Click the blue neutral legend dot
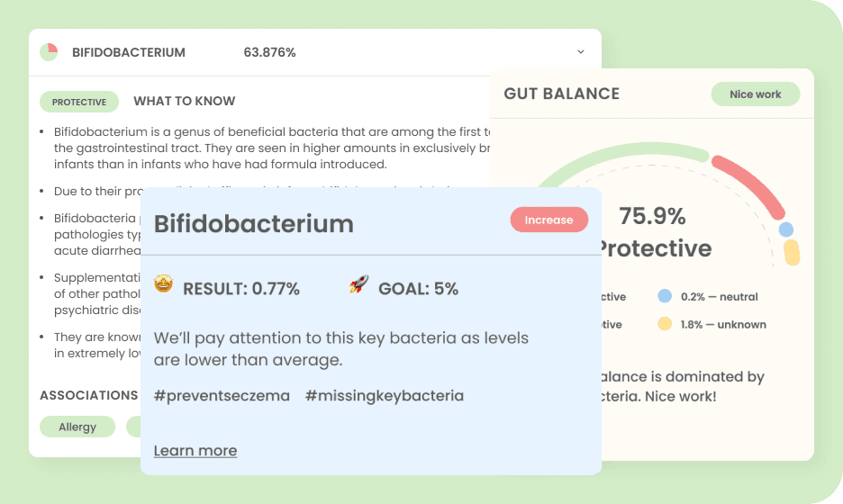 (x=665, y=296)
